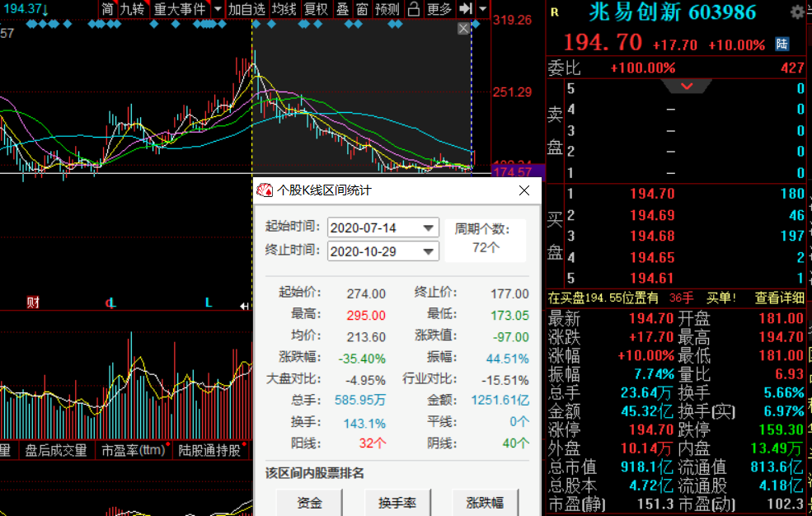Click the 涨跌幅 ranking button
The image size is (812, 516).
[486, 503]
